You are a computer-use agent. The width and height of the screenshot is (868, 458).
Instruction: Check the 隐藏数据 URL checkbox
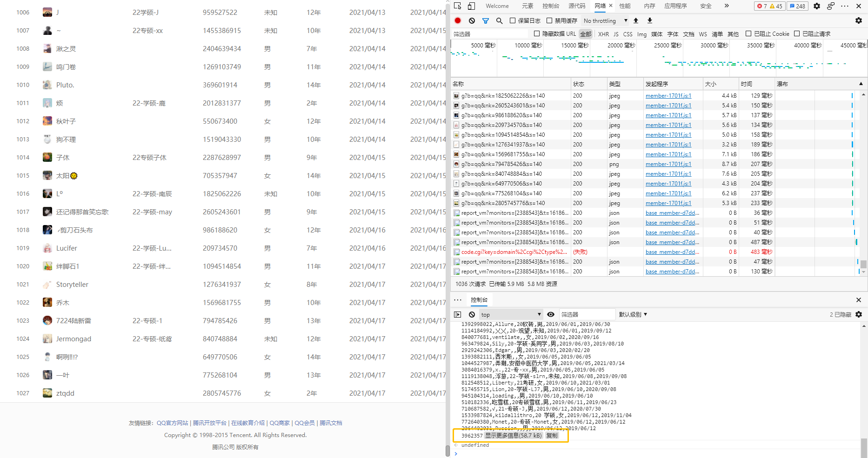[537, 33]
